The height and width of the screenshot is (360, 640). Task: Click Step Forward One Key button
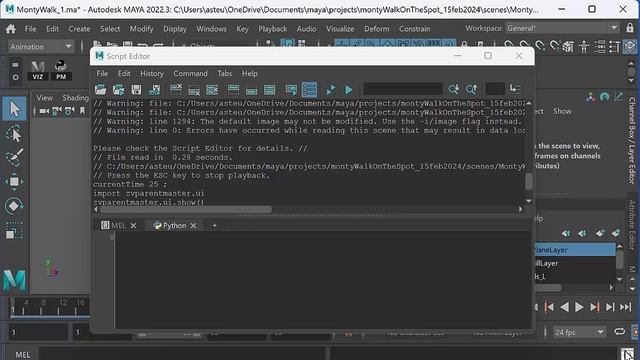595,307
